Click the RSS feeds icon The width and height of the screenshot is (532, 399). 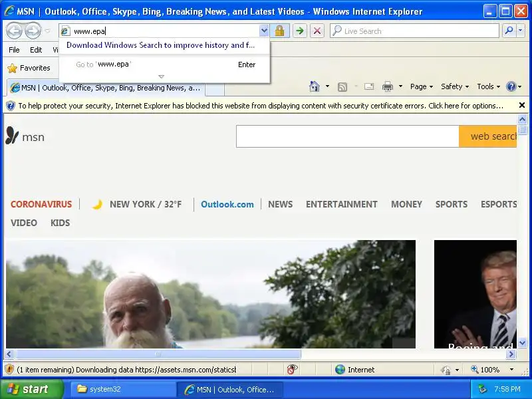point(342,87)
